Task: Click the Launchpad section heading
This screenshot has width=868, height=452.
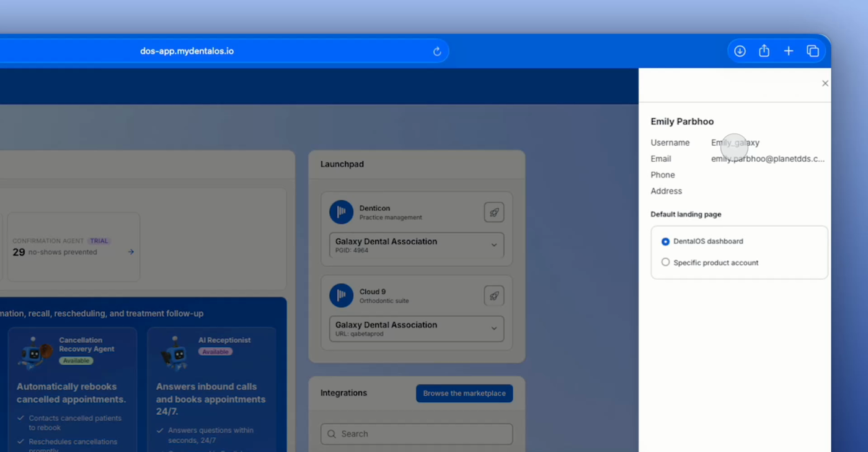Action: point(342,164)
